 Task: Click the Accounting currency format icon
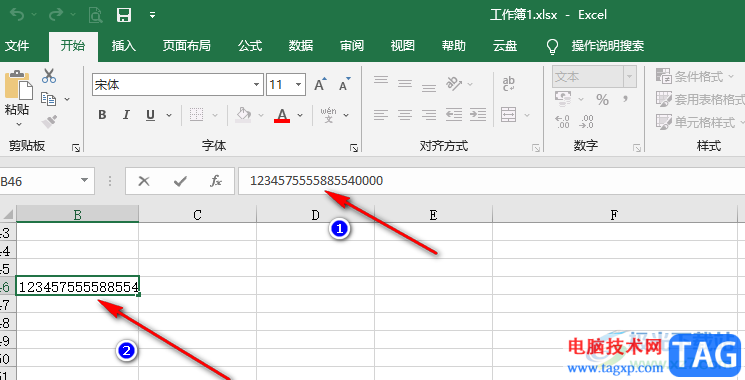coord(563,99)
